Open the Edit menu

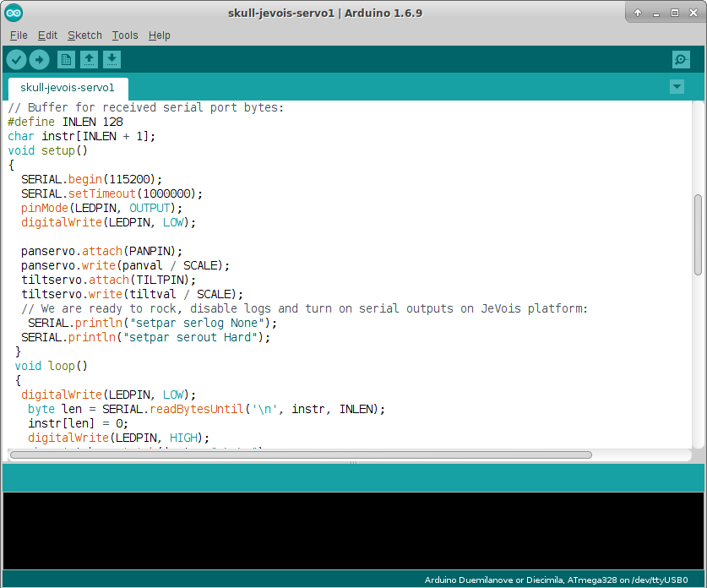pyautogui.click(x=47, y=35)
